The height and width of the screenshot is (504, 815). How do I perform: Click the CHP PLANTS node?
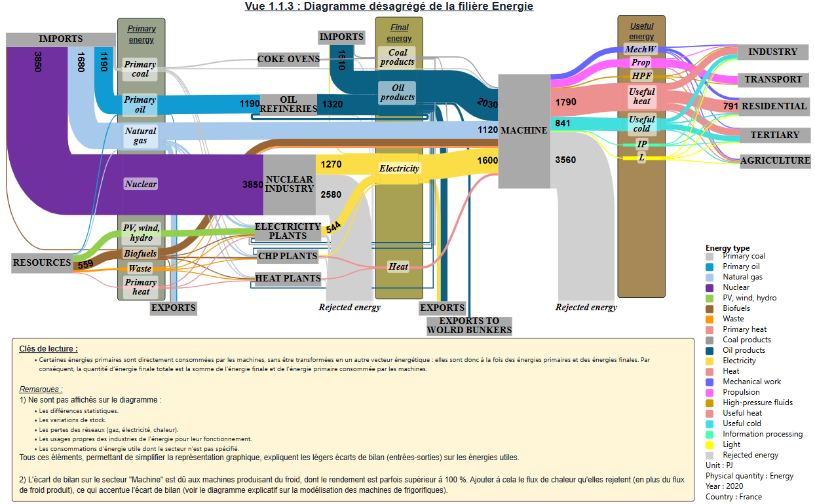pyautogui.click(x=287, y=256)
